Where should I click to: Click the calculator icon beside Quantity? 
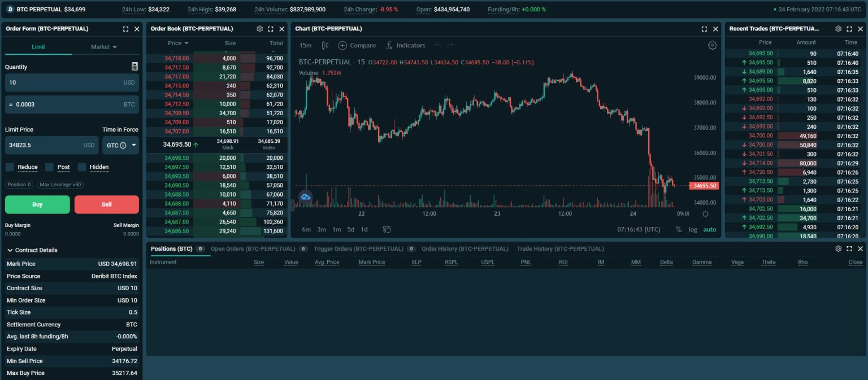click(134, 66)
